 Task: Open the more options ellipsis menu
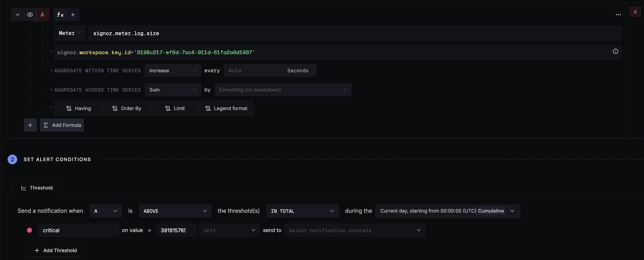618,15
